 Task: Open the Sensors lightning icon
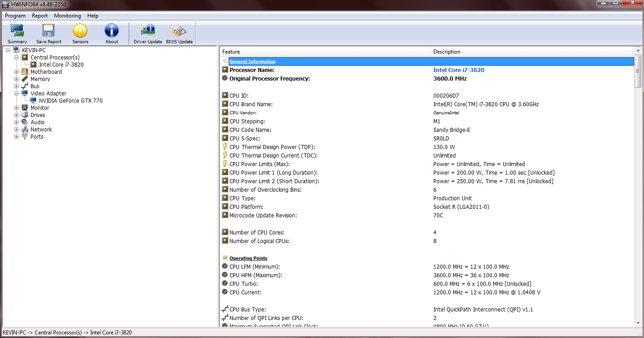[x=80, y=31]
